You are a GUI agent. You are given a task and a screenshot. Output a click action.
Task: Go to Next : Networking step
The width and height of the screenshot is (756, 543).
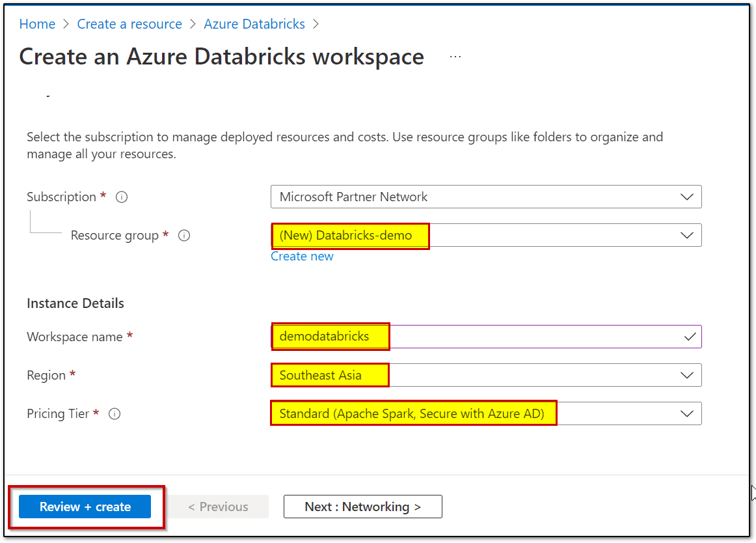[362, 507]
